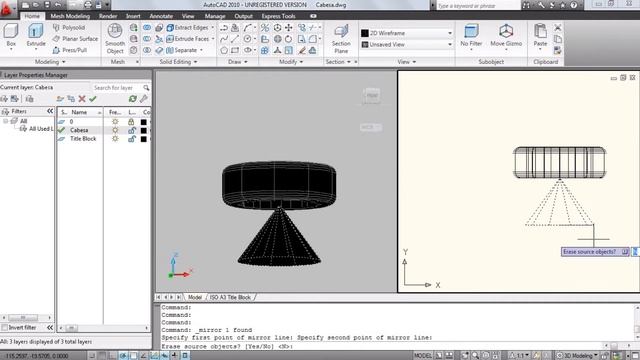Toggle freeze sun for layer 0
Viewport: 640px width, 360px height.
tap(115, 122)
